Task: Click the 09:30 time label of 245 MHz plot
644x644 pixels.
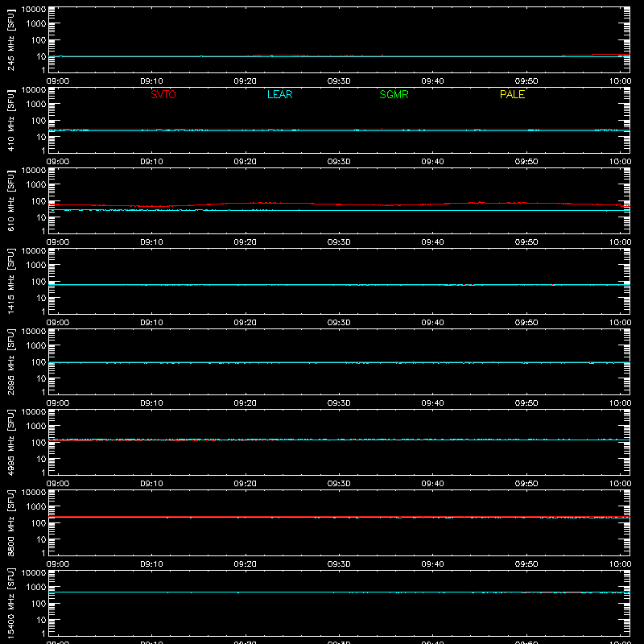Action: click(339, 81)
